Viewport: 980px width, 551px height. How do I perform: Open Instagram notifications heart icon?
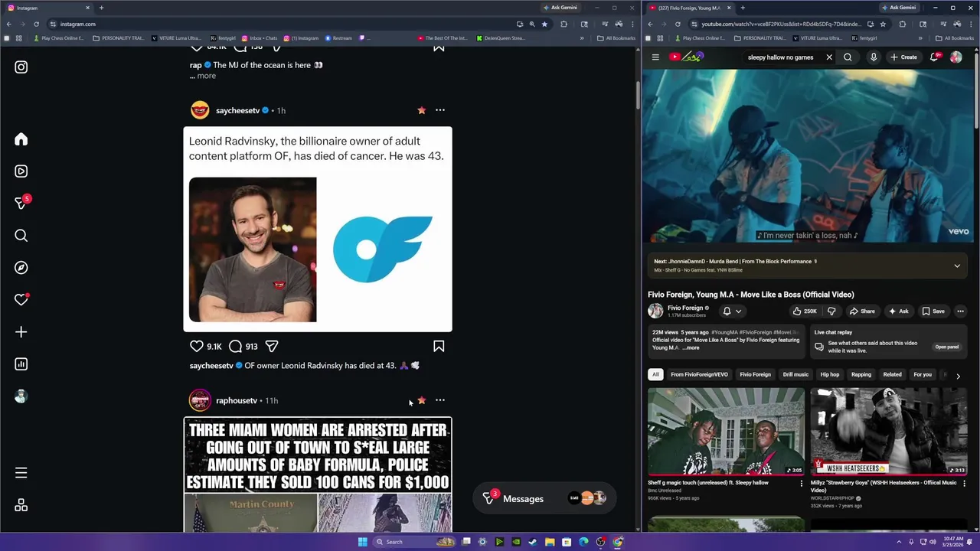click(x=21, y=300)
